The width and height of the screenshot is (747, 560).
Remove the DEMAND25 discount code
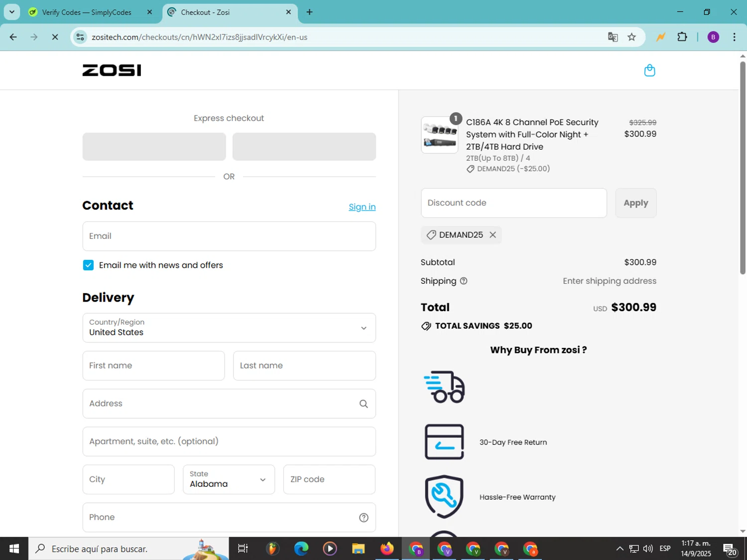click(x=493, y=235)
